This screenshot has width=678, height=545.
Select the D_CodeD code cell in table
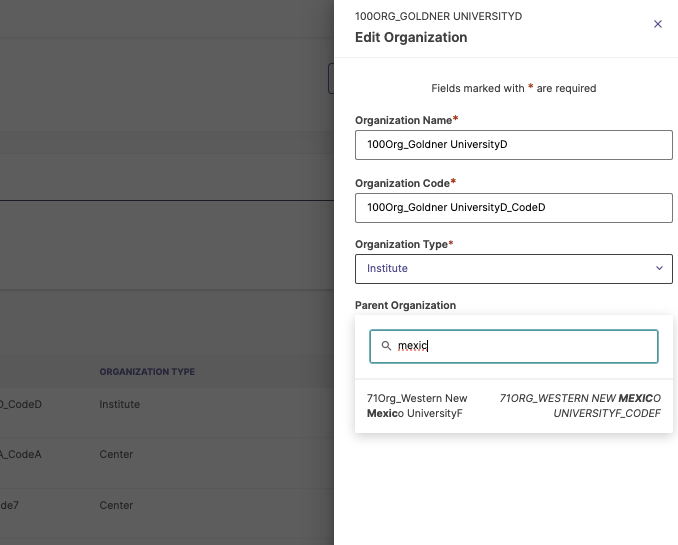pyautogui.click(x=21, y=404)
